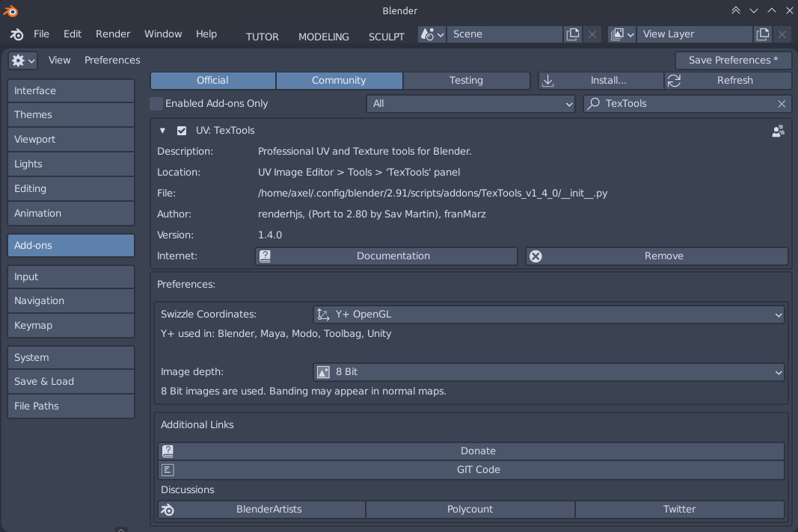Disable the UV: TexTools add-on checkbox
This screenshot has width=798, height=532.
[182, 131]
